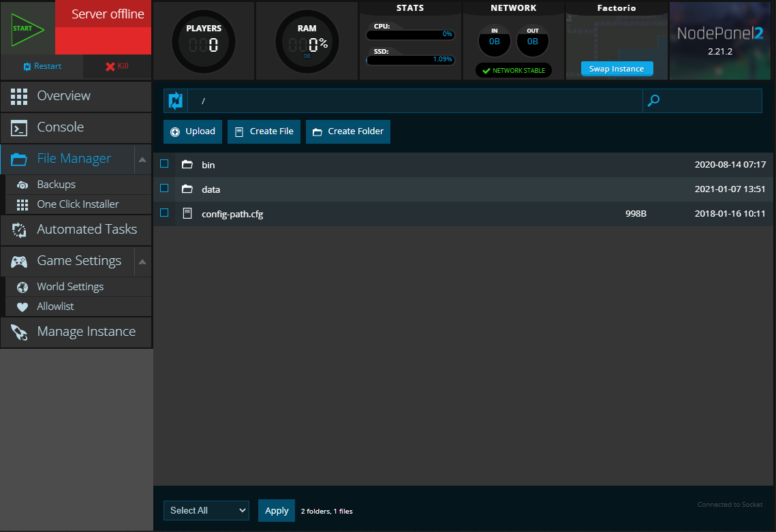Open the Select All dropdown
The height and width of the screenshot is (532, 776).
tap(206, 510)
